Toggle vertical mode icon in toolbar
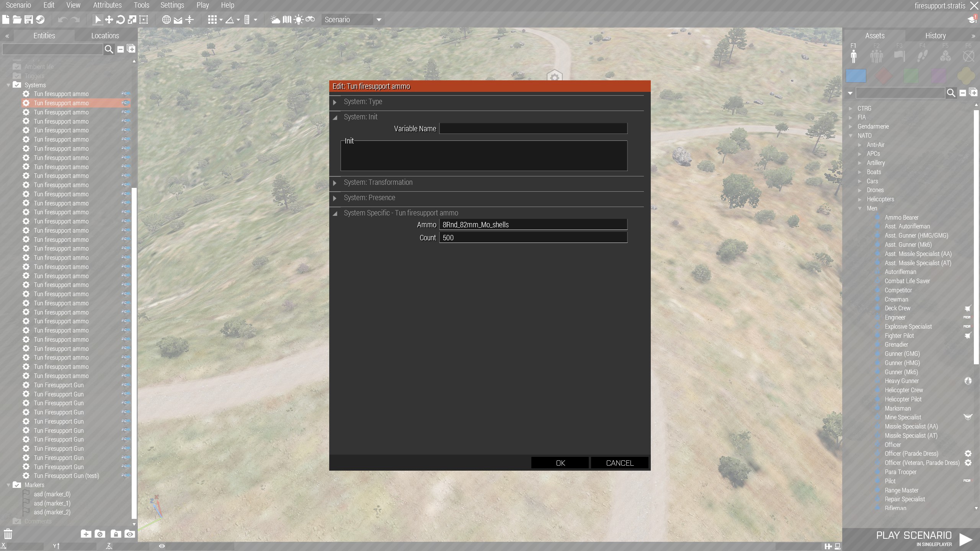980x551 pixels. point(189,20)
